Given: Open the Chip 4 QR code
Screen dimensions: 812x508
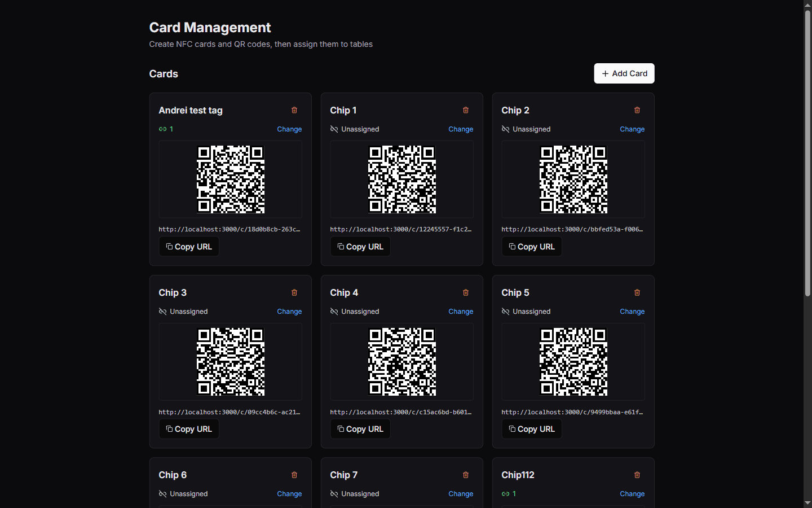Looking at the screenshot, I should 402,362.
